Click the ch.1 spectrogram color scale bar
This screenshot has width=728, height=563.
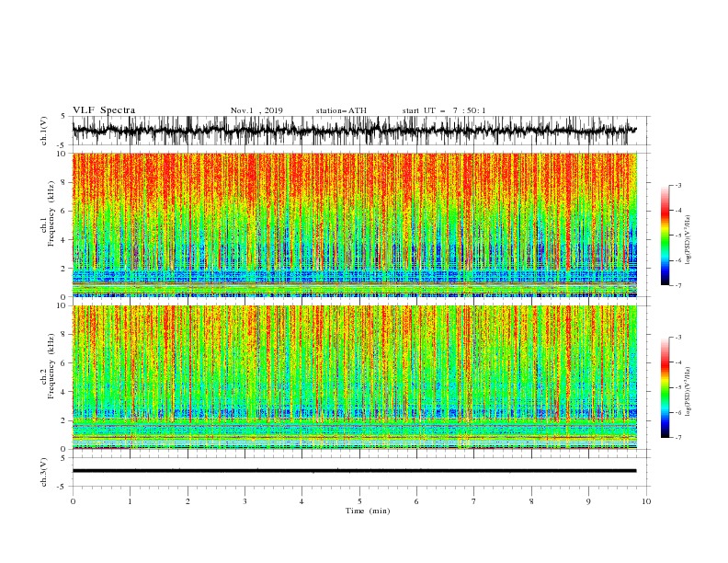click(x=665, y=236)
